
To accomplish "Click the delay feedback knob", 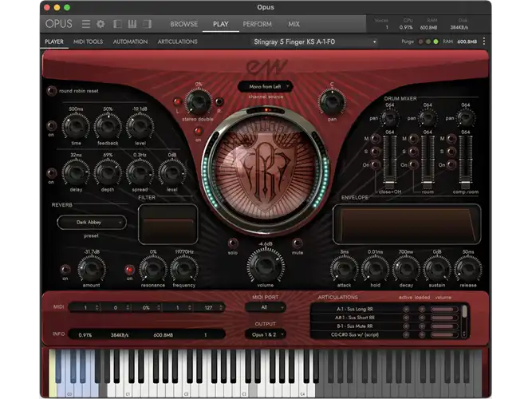I will tap(108, 125).
